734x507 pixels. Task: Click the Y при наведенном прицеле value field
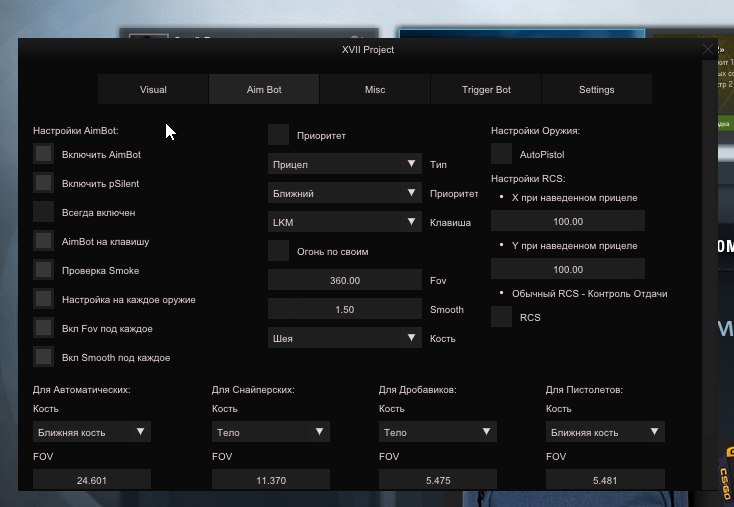click(x=568, y=269)
